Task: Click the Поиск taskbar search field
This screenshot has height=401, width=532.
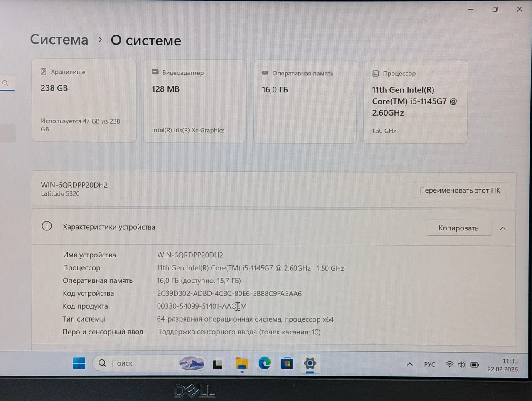Action: pyautogui.click(x=149, y=363)
